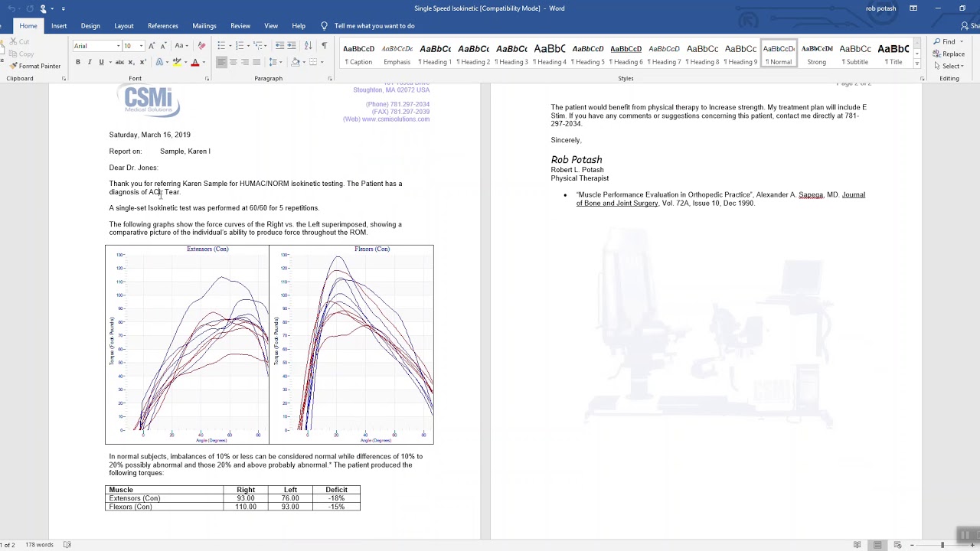The height and width of the screenshot is (551, 980).
Task: Expand the Styles gallery More button
Action: pyautogui.click(x=916, y=64)
